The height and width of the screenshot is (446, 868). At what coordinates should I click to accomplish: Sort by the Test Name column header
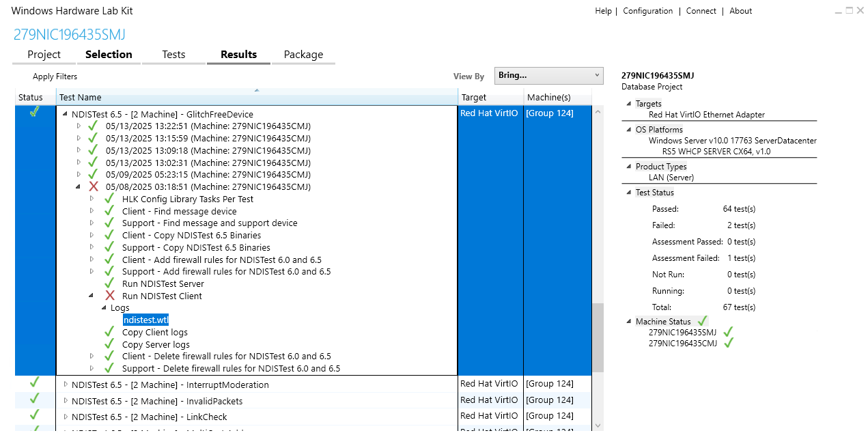coord(257,97)
